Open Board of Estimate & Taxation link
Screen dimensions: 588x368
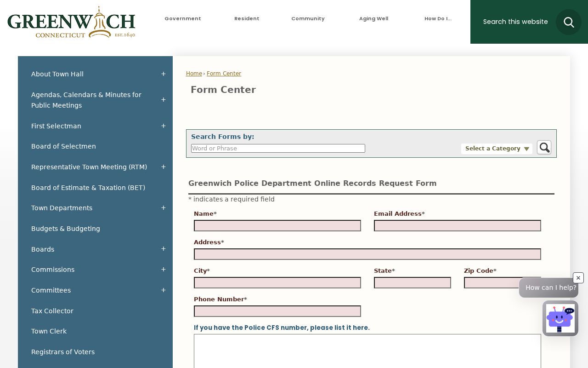[x=88, y=188]
